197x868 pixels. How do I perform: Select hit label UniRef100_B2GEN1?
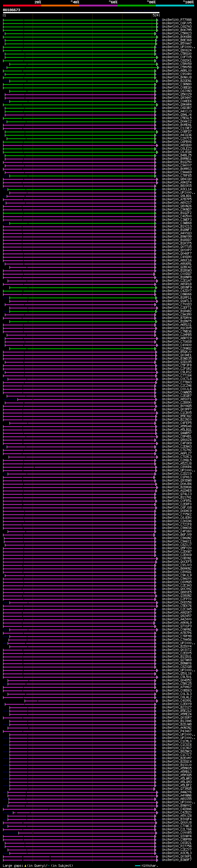tap(176, 81)
